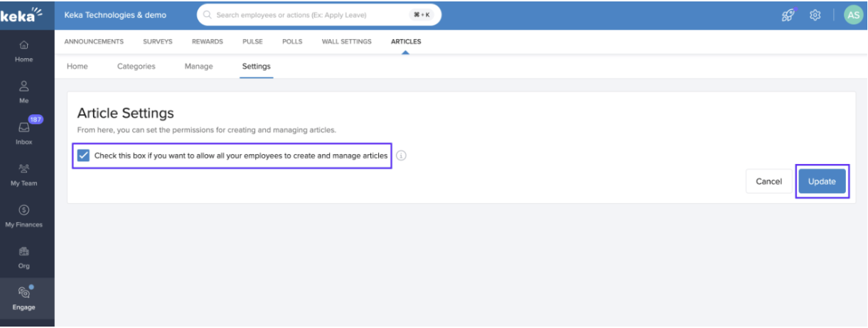This screenshot has width=868, height=328.
Task: Uncheck allow employees to create articles
Action: point(83,155)
